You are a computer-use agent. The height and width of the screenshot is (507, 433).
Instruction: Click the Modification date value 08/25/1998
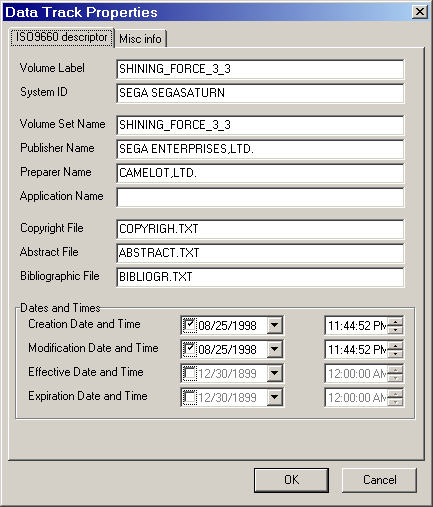(227, 350)
